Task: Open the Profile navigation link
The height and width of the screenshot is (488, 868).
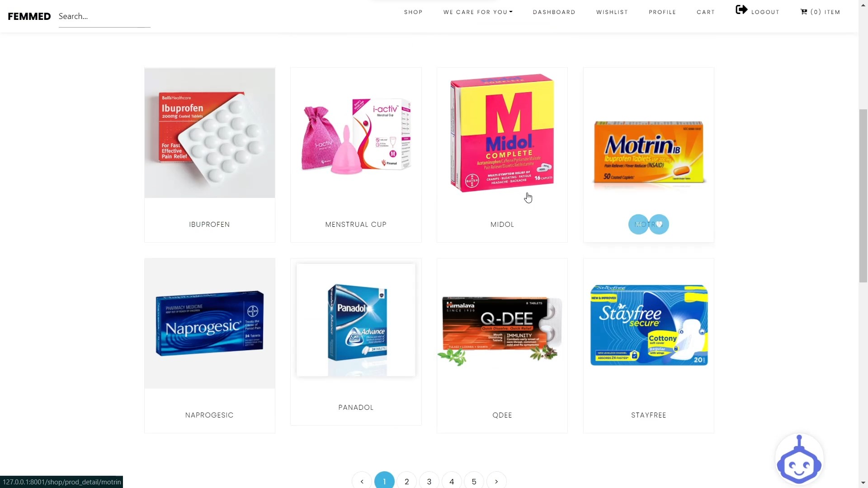Action: 662,12
